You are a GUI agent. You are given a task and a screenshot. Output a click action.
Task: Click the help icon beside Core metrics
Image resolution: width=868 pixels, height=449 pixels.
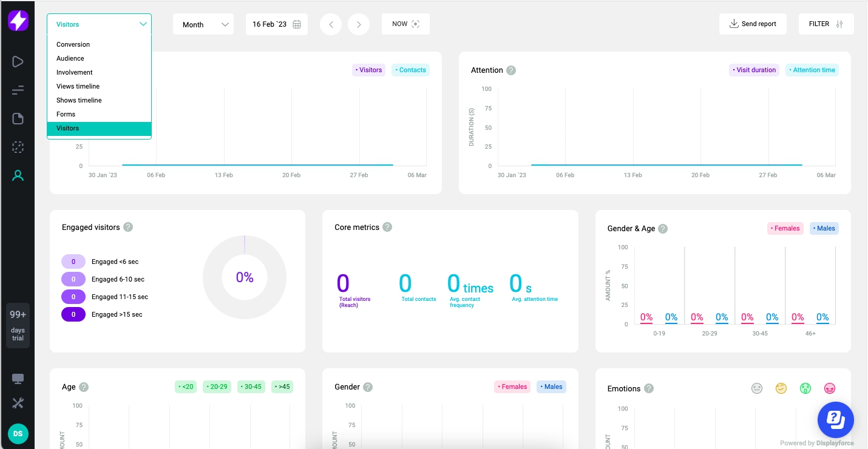[387, 227]
